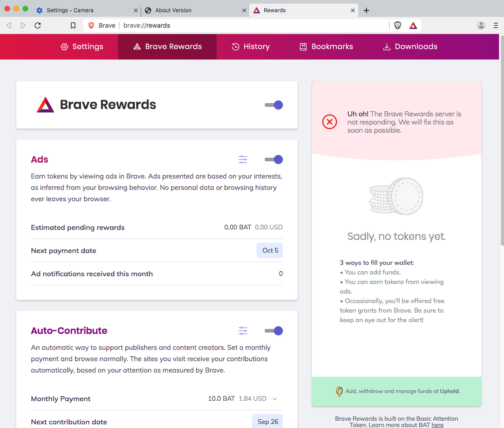Click the 'here' link about BAT
The image size is (504, 428).
[x=437, y=425]
